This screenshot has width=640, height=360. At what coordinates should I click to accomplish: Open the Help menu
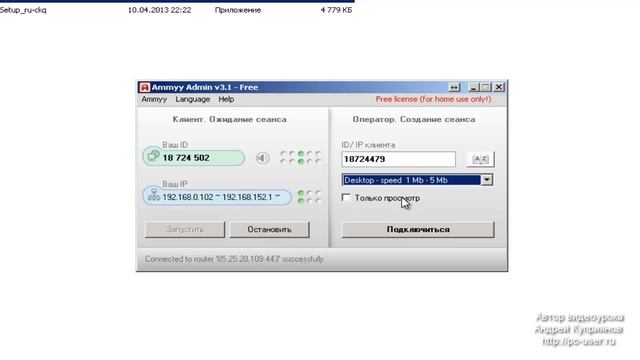(x=226, y=99)
